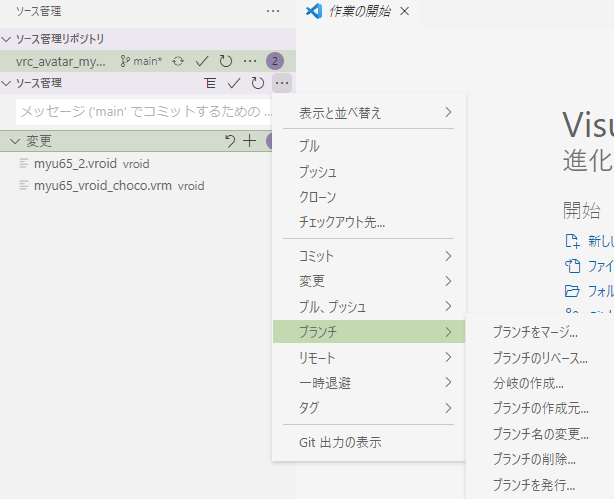The image size is (614, 499).
Task: Select the vrc_avatar_my... repository row
Action: [148, 61]
